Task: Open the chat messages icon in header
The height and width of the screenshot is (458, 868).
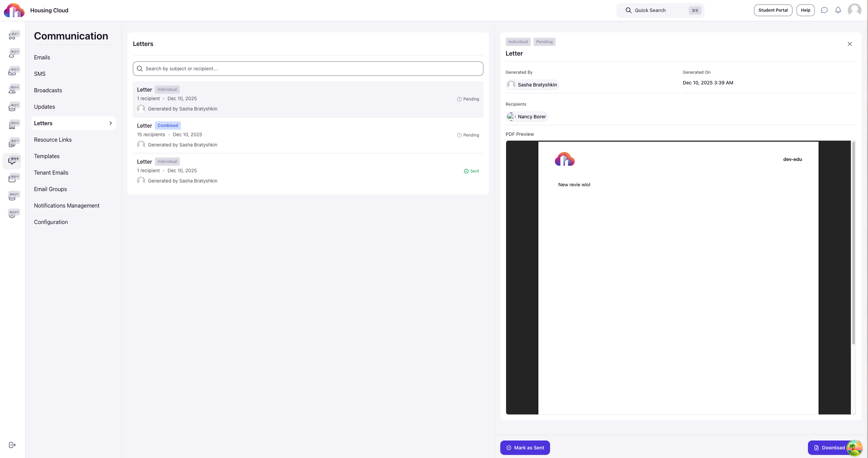Action: click(x=824, y=10)
